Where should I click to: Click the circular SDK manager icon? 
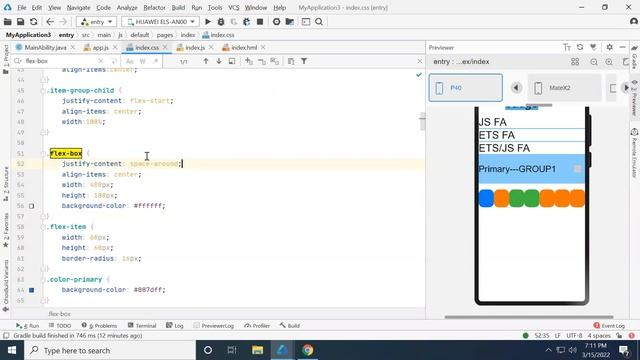tap(276, 22)
